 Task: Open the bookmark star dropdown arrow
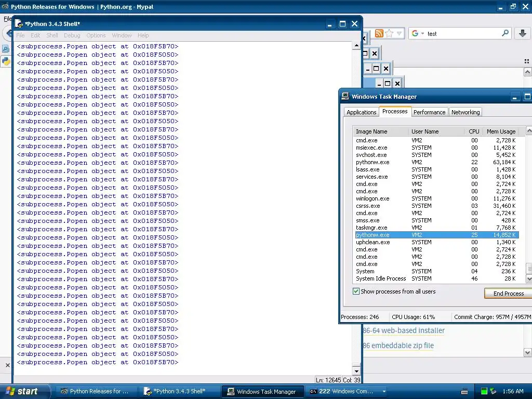[x=400, y=33]
